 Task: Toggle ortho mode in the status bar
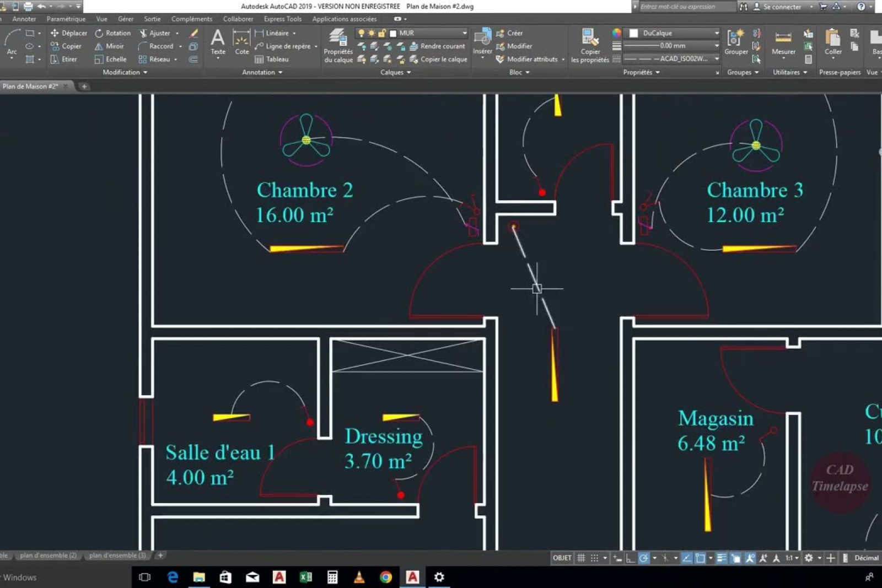click(630, 558)
